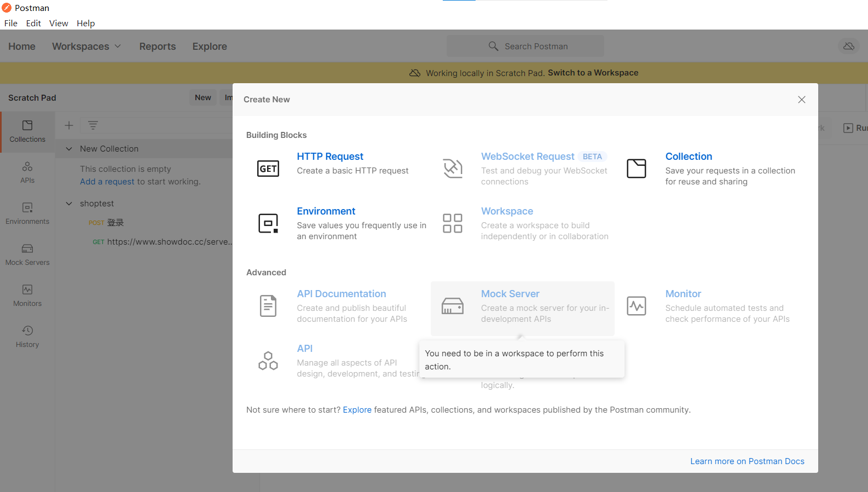Click Learn more on Postman Docs
Viewport: 868px width, 492px height.
click(x=747, y=461)
